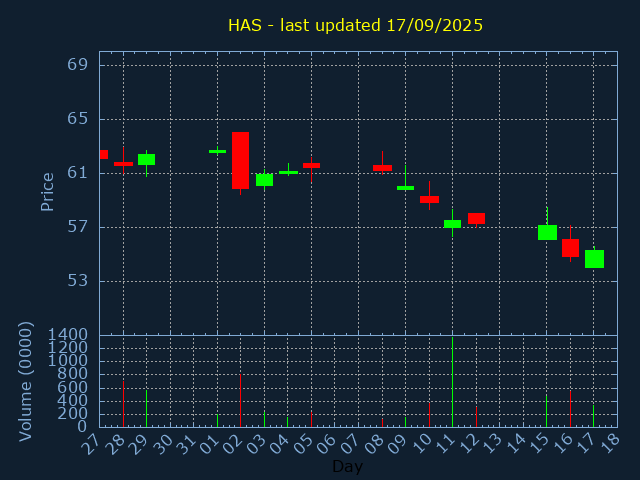Select the red candlestick on day 10

429,199
